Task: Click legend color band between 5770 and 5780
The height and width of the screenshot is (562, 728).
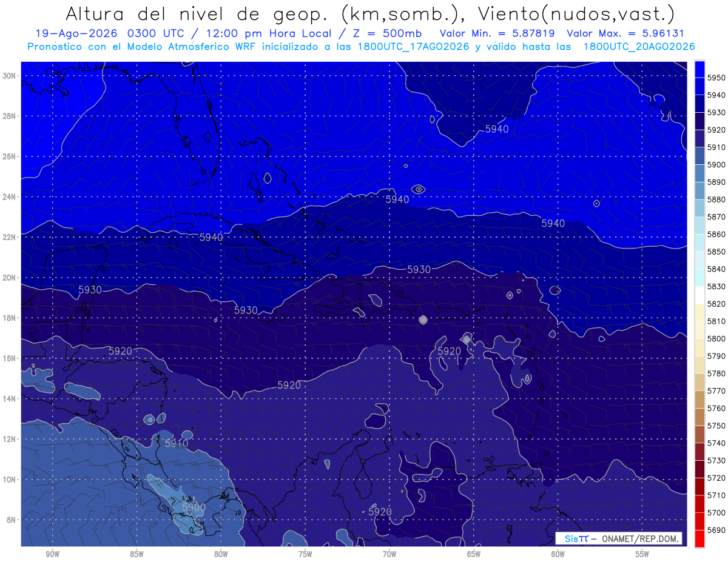Action: 699,382
